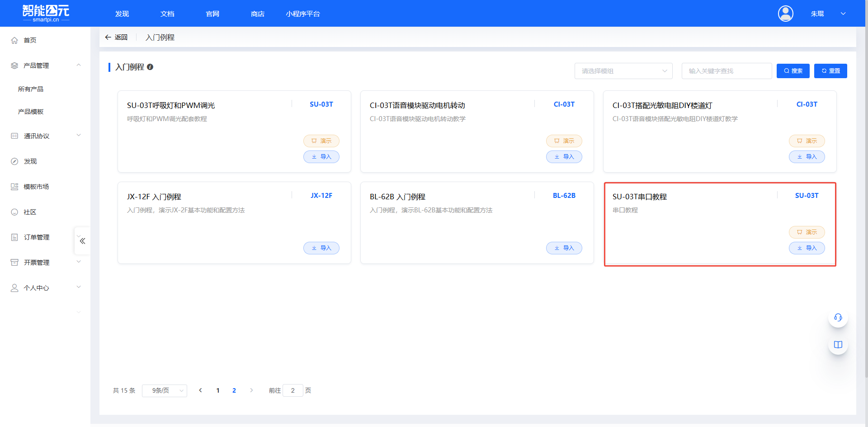Open 模板市场 via its sidebar icon
The height and width of the screenshot is (427, 868).
[x=14, y=186]
